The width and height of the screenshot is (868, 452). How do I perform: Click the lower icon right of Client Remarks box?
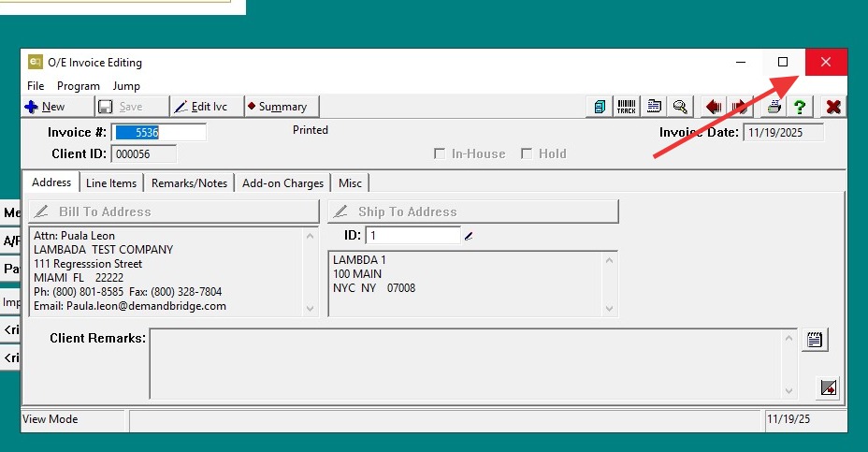828,387
